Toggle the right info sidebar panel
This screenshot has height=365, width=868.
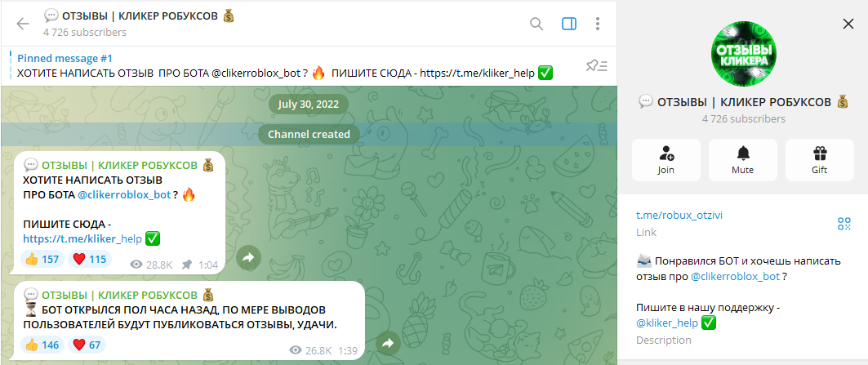(569, 24)
